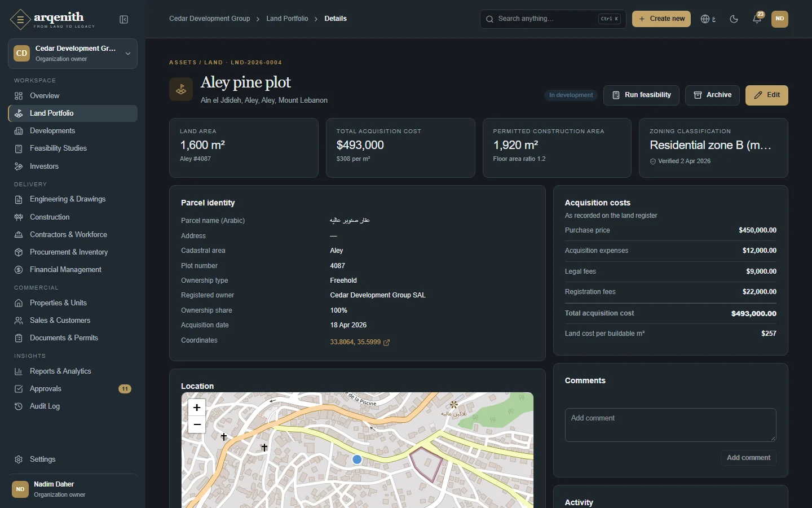The height and width of the screenshot is (508, 812).
Task: Click Properties & Units home icon
Action: click(x=19, y=303)
